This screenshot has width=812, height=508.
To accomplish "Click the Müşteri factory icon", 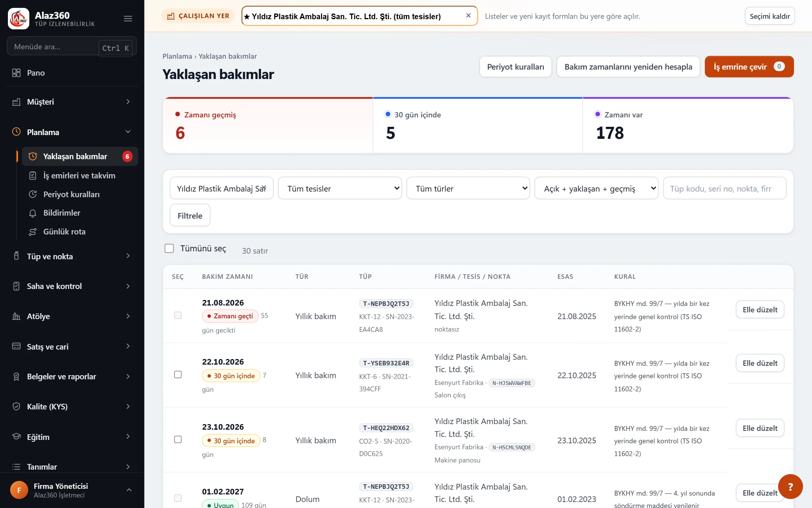I will coord(16,102).
